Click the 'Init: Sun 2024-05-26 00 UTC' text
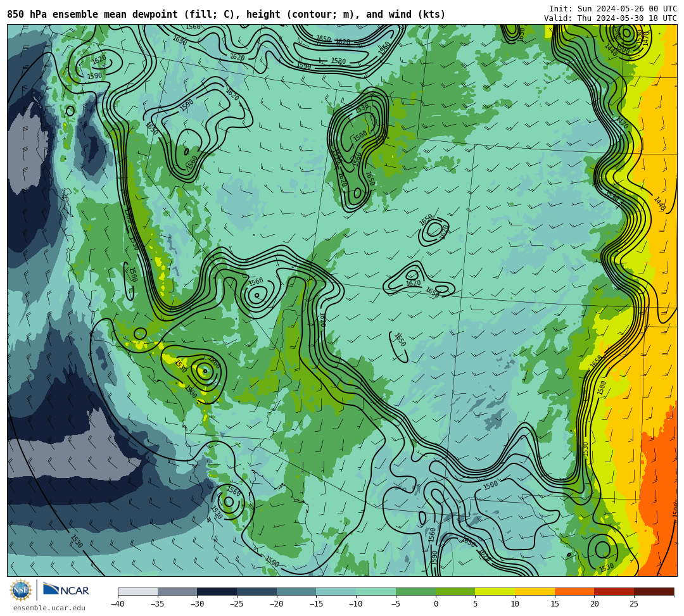 613,9
